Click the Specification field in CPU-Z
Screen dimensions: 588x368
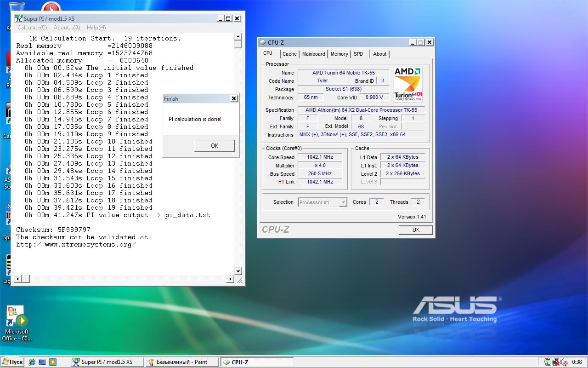pos(361,110)
